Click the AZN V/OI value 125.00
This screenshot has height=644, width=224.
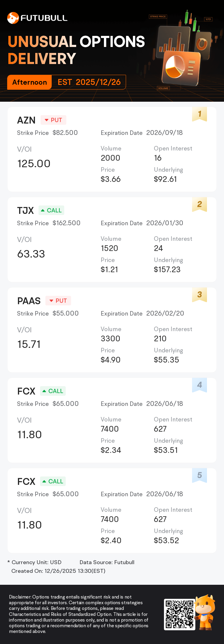point(34,164)
